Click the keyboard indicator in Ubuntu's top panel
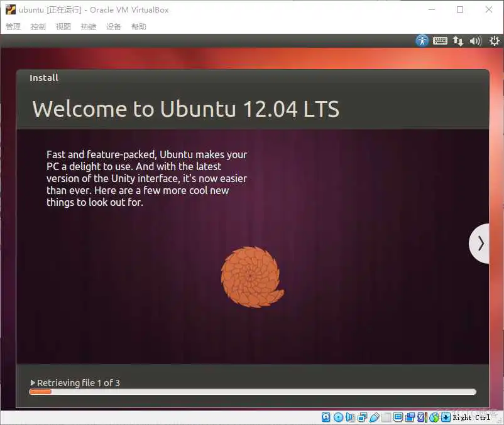The height and width of the screenshot is (425, 504). click(440, 41)
